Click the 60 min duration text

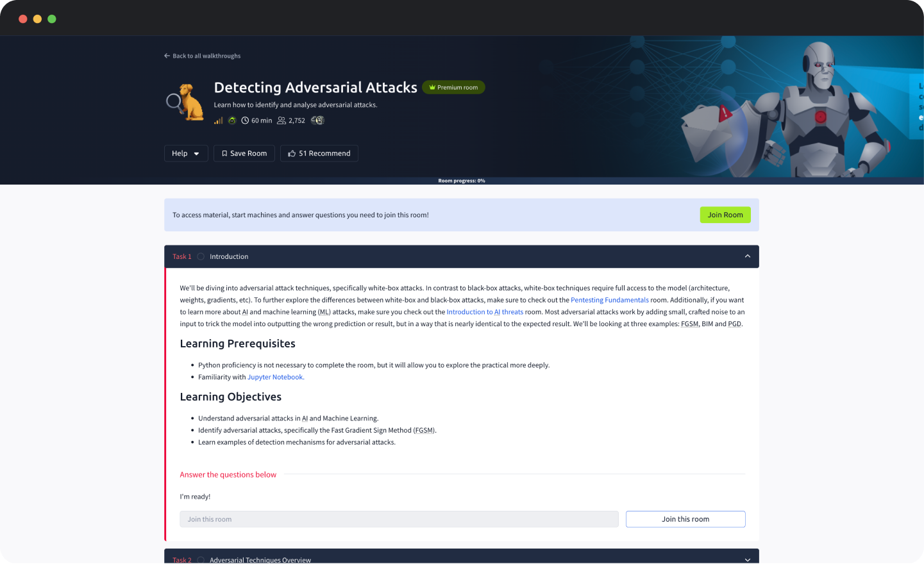coord(262,120)
